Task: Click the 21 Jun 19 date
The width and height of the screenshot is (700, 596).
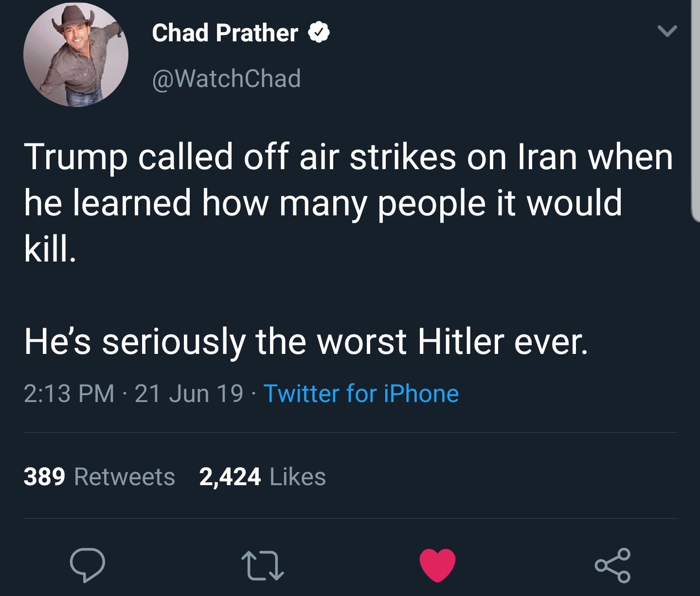Action: (189, 393)
